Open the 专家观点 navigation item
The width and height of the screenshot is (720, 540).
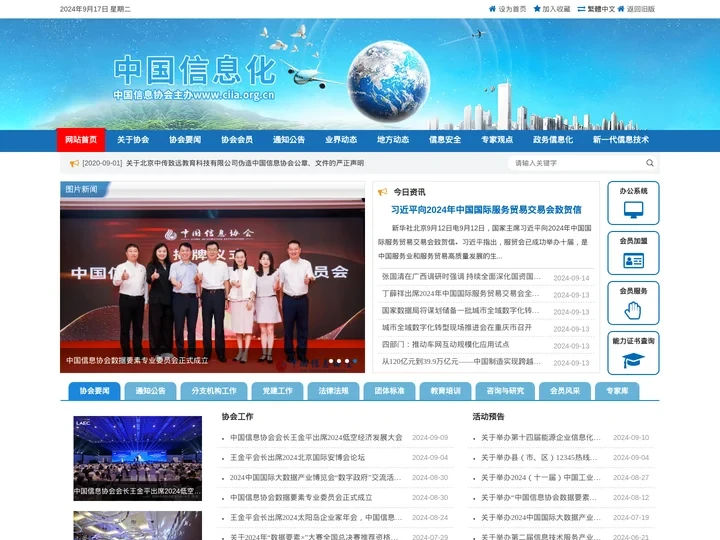point(497,140)
